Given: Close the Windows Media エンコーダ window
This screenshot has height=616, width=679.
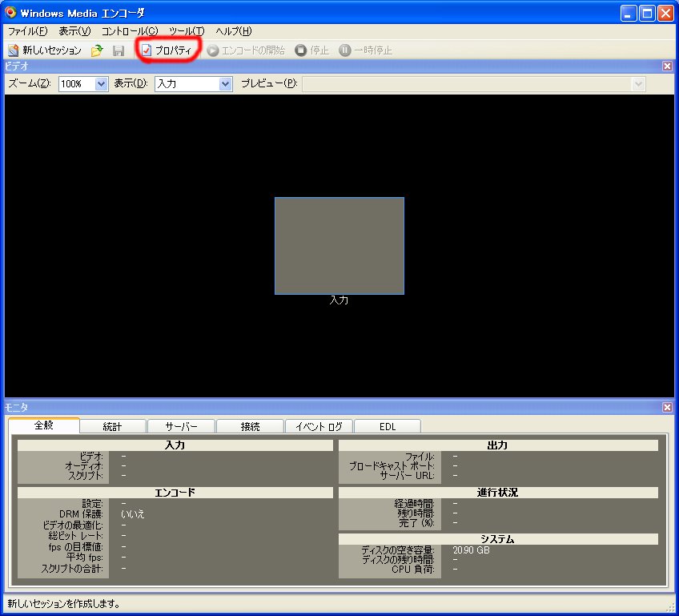Looking at the screenshot, I should click(665, 13).
